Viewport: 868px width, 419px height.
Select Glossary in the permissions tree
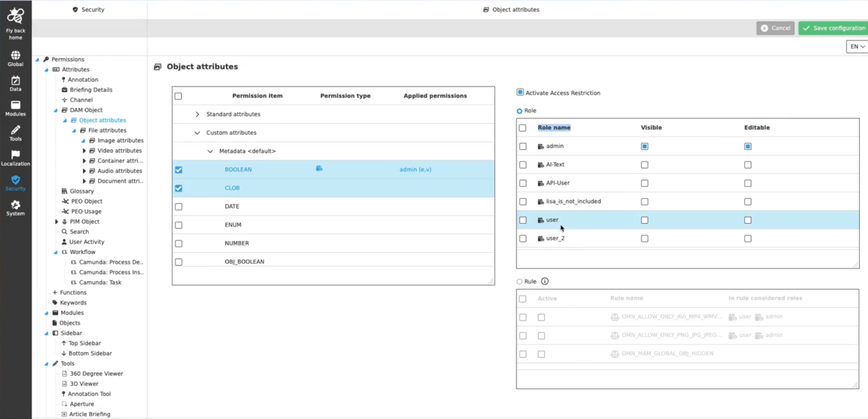[x=81, y=191]
